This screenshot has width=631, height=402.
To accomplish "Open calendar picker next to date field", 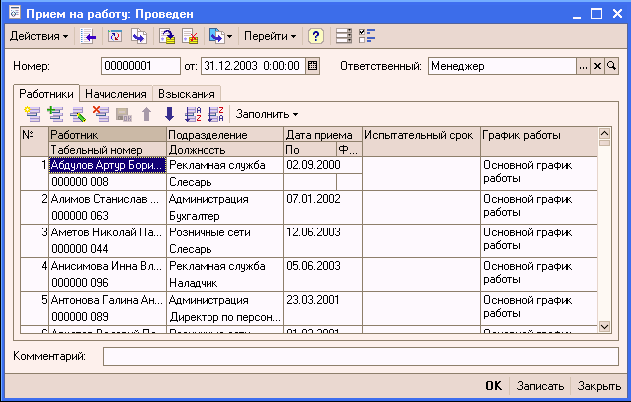I will [312, 66].
